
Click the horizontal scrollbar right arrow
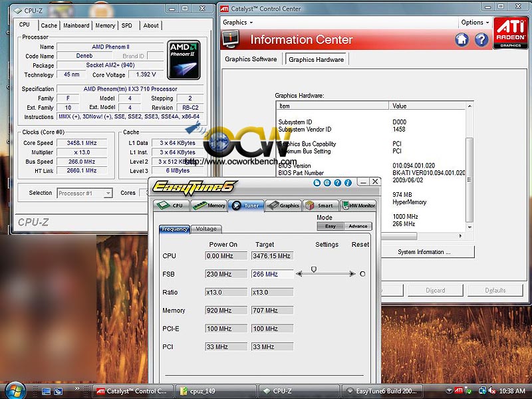[x=460, y=236]
